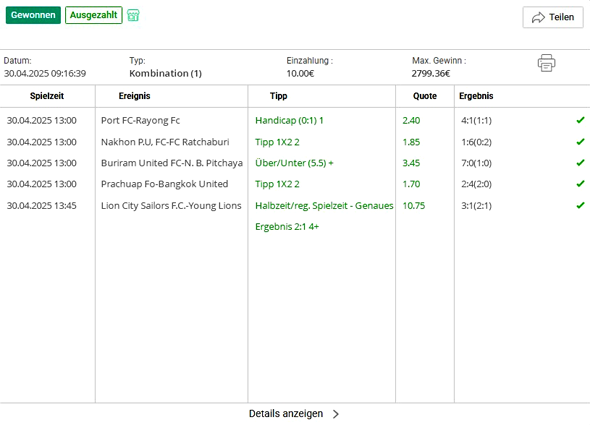
Task: Click the Ausgezahlt status badge
Action: (94, 15)
